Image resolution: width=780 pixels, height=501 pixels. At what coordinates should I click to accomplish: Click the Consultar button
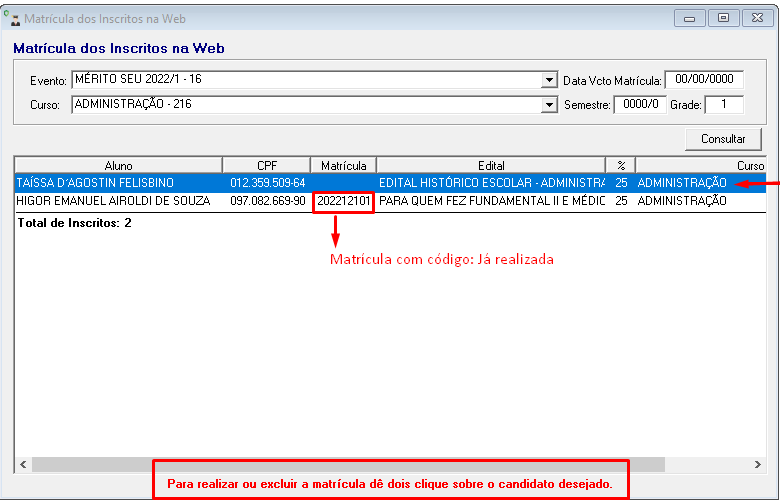(723, 139)
